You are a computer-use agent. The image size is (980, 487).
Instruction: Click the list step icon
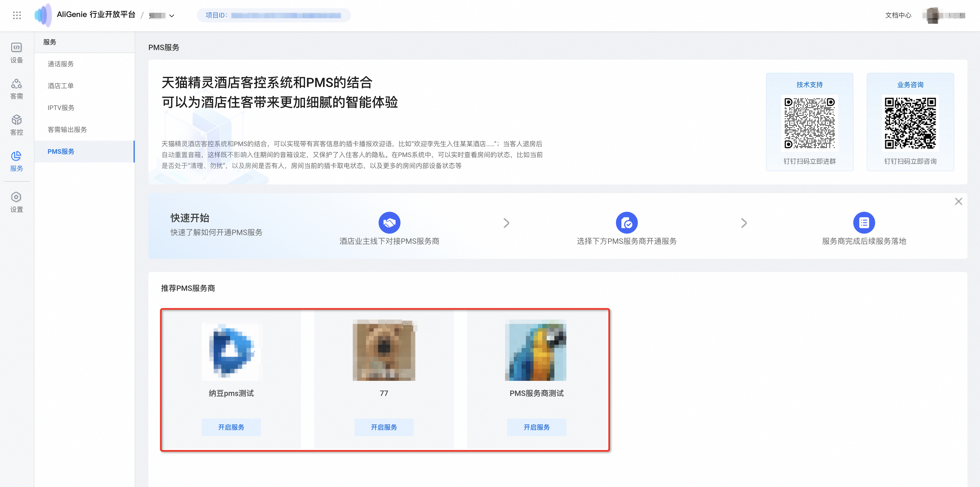[x=864, y=223]
